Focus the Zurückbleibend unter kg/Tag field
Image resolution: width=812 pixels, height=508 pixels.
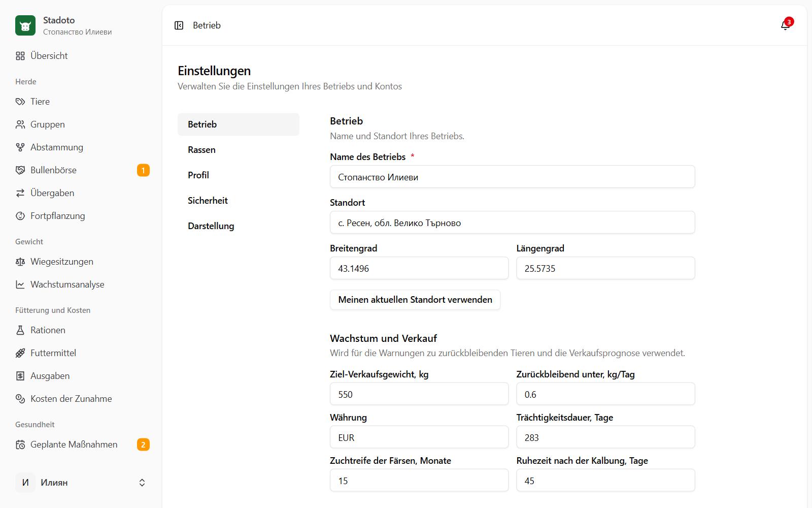605,394
